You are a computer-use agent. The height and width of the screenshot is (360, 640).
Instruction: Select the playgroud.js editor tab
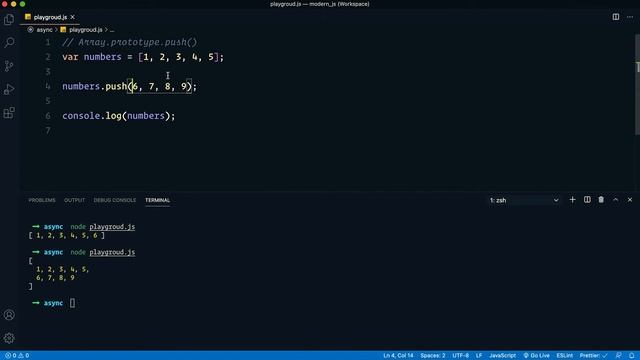[50, 17]
